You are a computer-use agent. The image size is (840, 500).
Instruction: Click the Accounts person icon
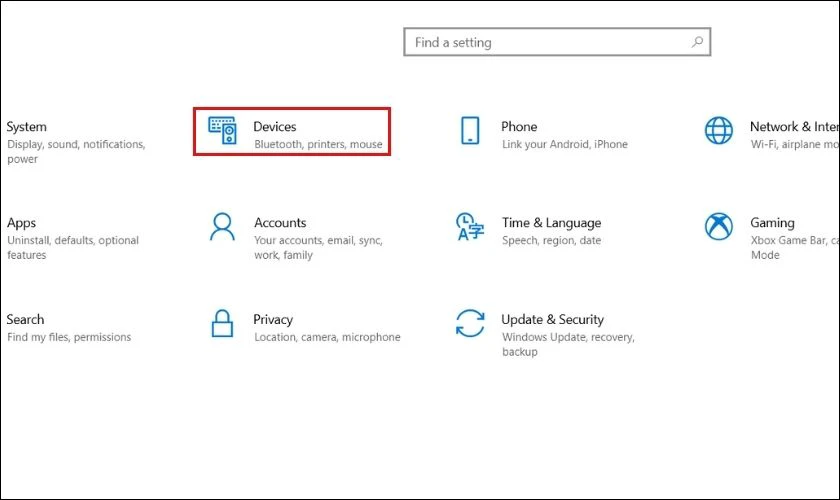[x=222, y=227]
